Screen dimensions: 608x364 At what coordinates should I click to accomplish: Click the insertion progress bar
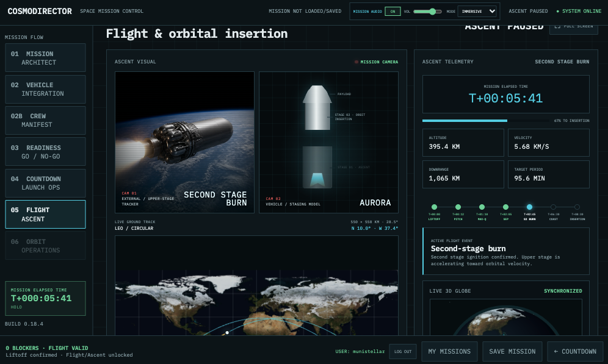[x=487, y=121]
